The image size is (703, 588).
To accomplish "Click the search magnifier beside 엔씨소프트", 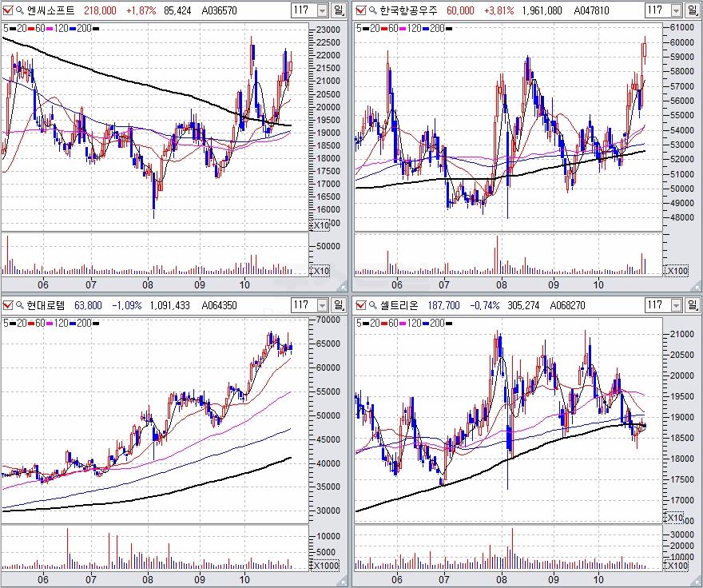I will [20, 10].
